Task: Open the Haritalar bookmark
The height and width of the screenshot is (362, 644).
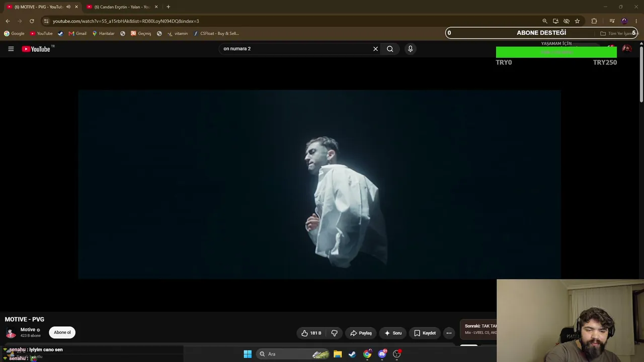Action: click(x=103, y=34)
